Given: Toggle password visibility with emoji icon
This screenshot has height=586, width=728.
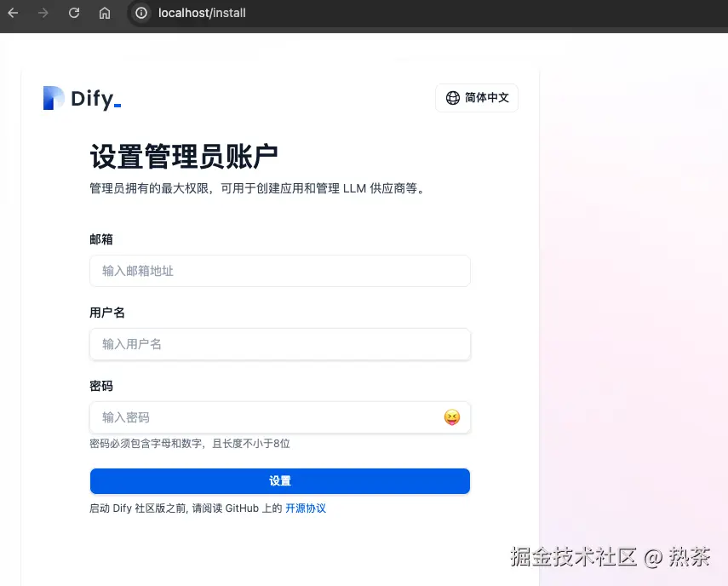Looking at the screenshot, I should [x=452, y=417].
